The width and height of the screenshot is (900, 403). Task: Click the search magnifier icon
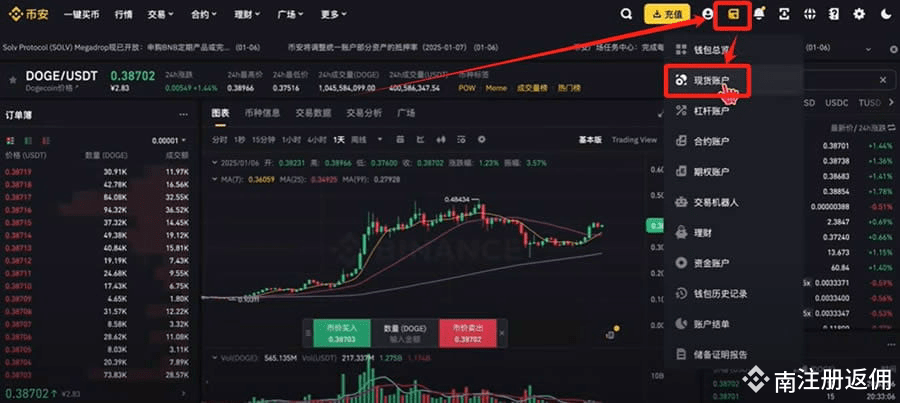(x=627, y=14)
